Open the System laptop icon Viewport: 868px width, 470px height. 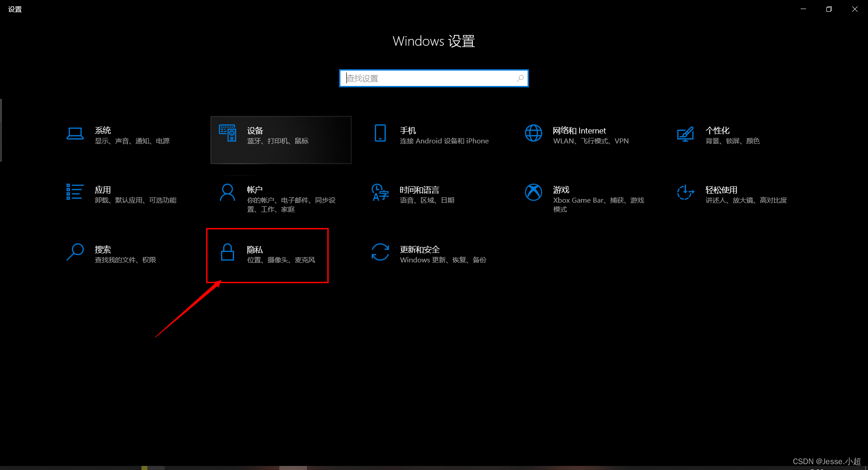[x=75, y=133]
